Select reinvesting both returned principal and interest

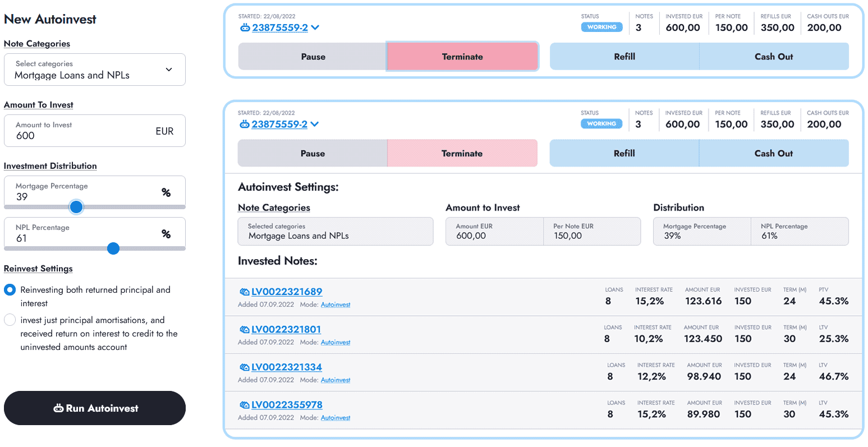[10, 290]
